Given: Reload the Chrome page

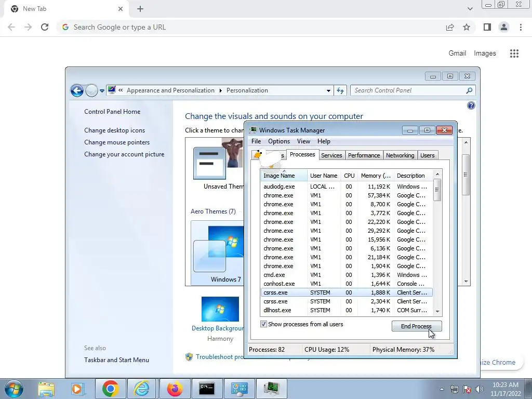Looking at the screenshot, I should pos(45,27).
